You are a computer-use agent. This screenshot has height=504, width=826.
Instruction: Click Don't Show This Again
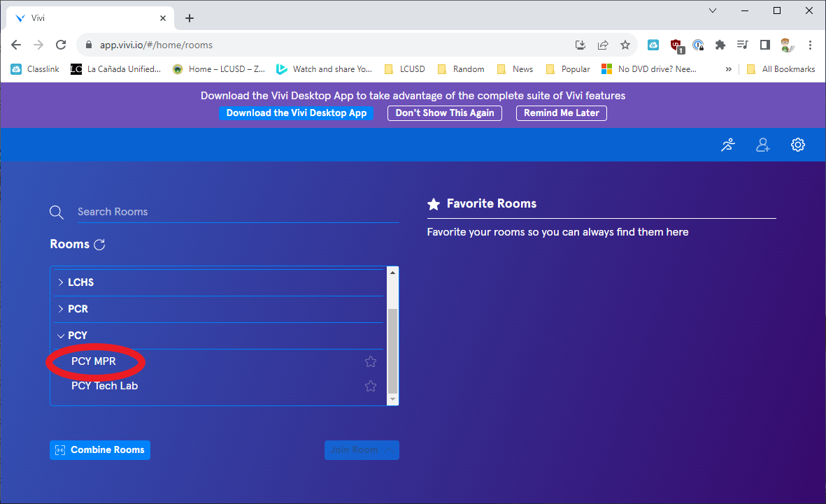pyautogui.click(x=445, y=113)
